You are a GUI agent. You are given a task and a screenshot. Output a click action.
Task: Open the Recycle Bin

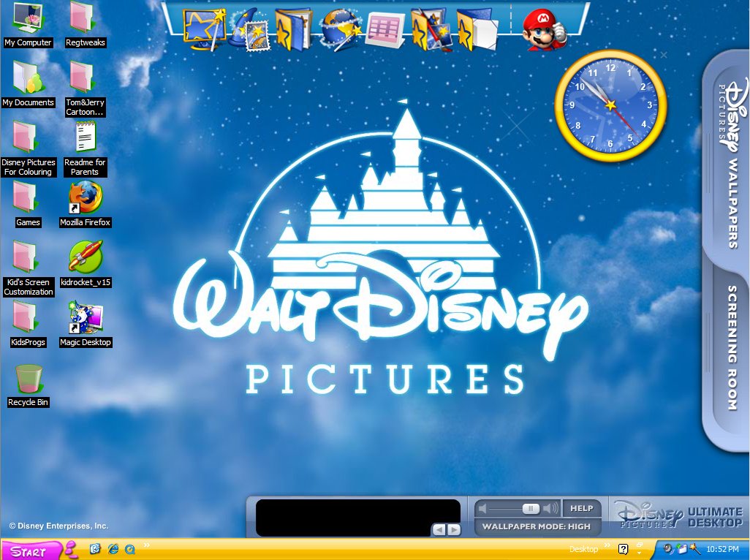pos(28,385)
